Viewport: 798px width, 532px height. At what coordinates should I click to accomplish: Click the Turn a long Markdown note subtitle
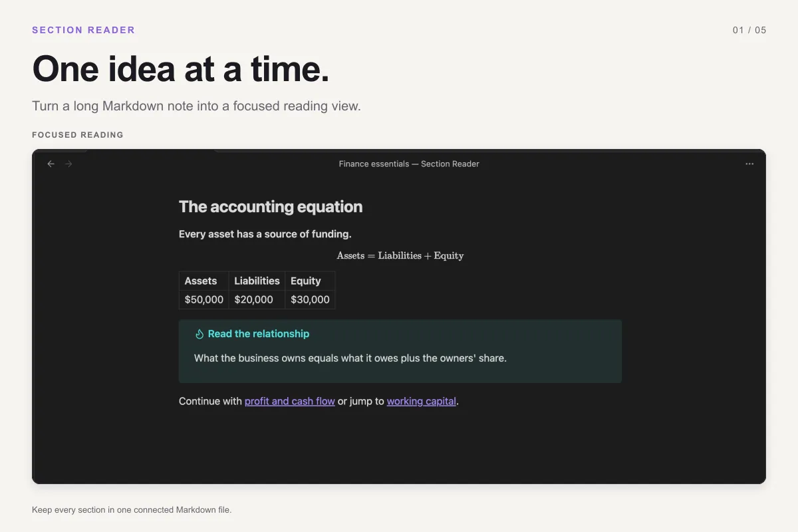point(196,106)
